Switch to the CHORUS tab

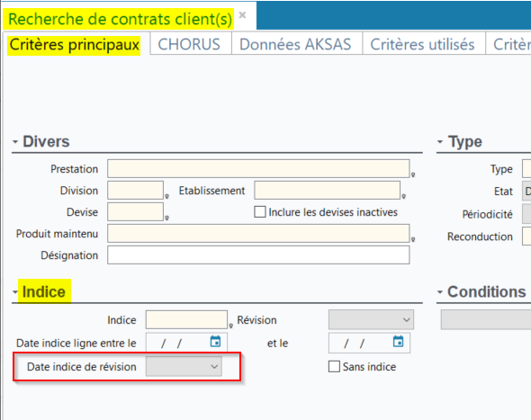coord(189,44)
